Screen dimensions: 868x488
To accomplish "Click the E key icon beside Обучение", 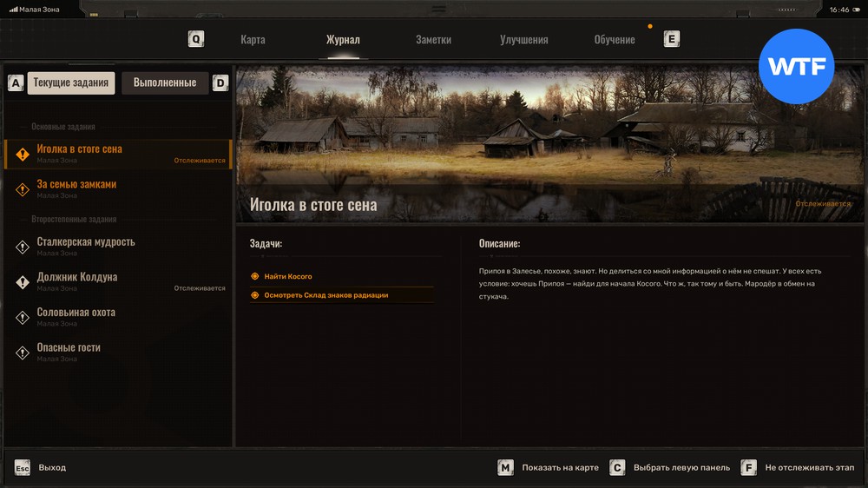I will pyautogui.click(x=671, y=39).
